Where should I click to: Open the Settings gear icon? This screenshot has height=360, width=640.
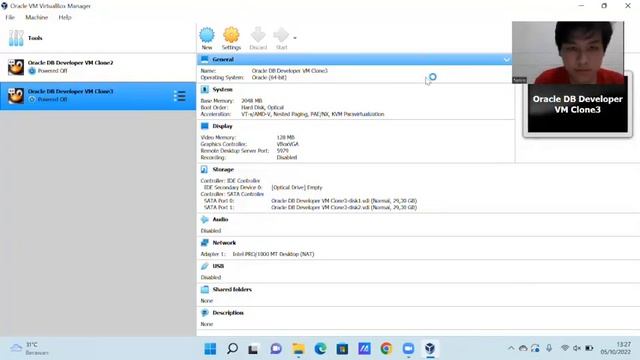(231, 35)
